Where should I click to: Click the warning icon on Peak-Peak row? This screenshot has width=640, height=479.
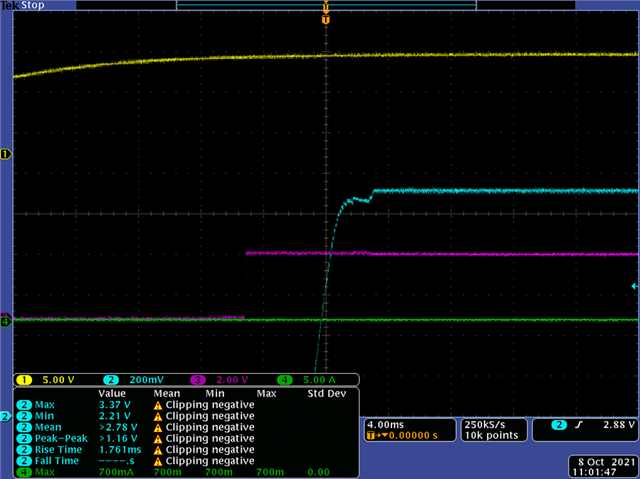pos(158,439)
